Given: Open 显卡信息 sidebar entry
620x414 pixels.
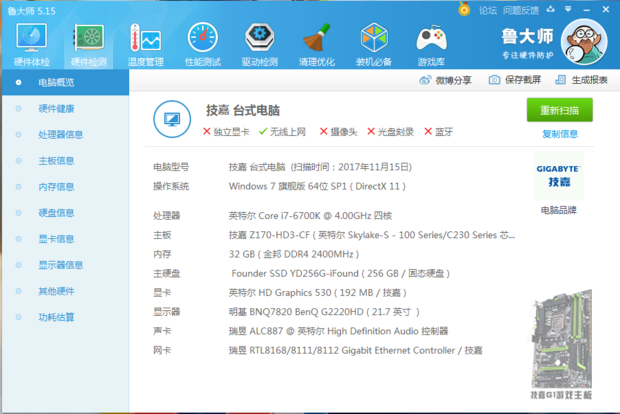Looking at the screenshot, I should coord(56,239).
